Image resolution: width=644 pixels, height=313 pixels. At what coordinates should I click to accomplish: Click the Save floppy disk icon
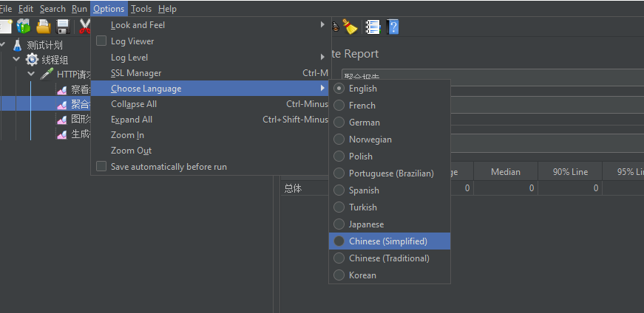[64, 27]
